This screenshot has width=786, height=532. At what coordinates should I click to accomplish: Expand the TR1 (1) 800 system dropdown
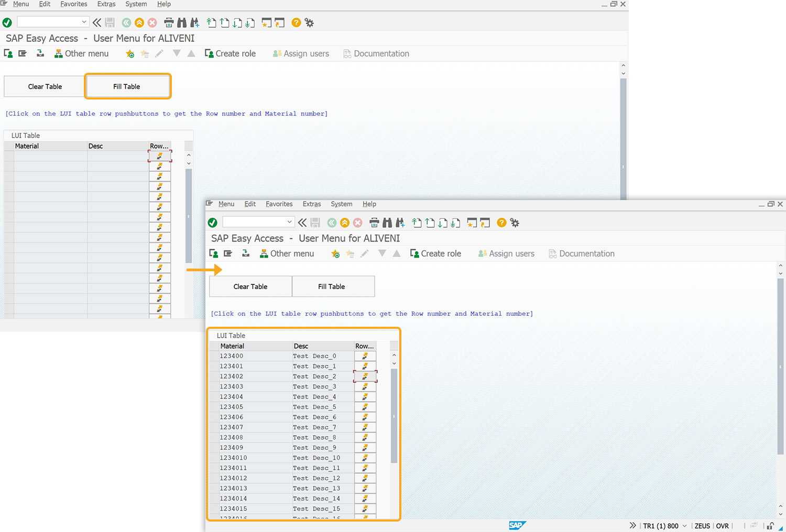(x=684, y=526)
